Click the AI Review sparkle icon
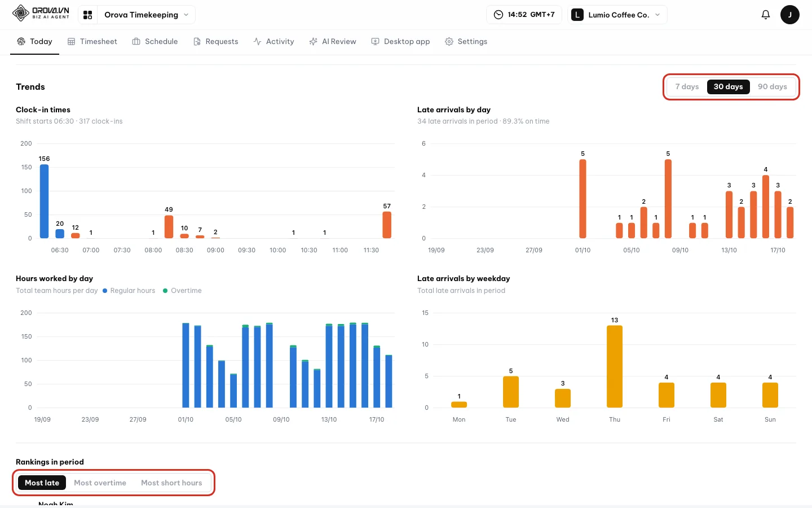Image resolution: width=812 pixels, height=508 pixels. click(314, 42)
